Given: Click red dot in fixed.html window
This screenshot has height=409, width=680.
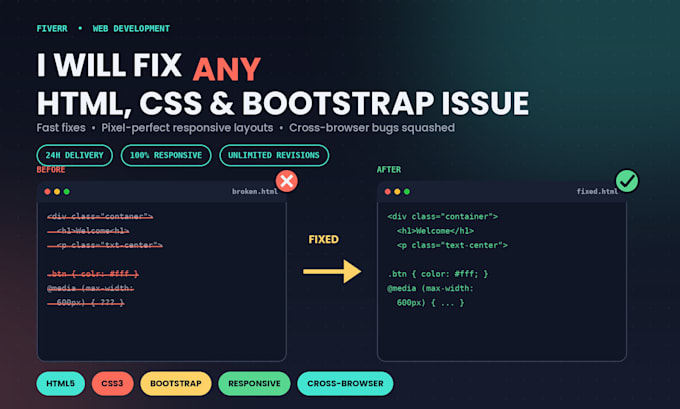Looking at the screenshot, I should [387, 192].
